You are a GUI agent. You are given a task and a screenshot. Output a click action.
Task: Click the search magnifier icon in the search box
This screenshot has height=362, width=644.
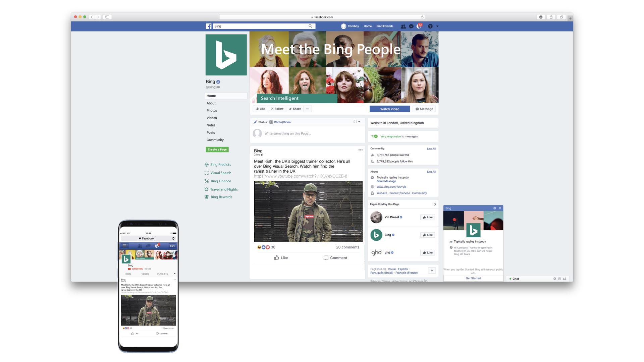[310, 26]
